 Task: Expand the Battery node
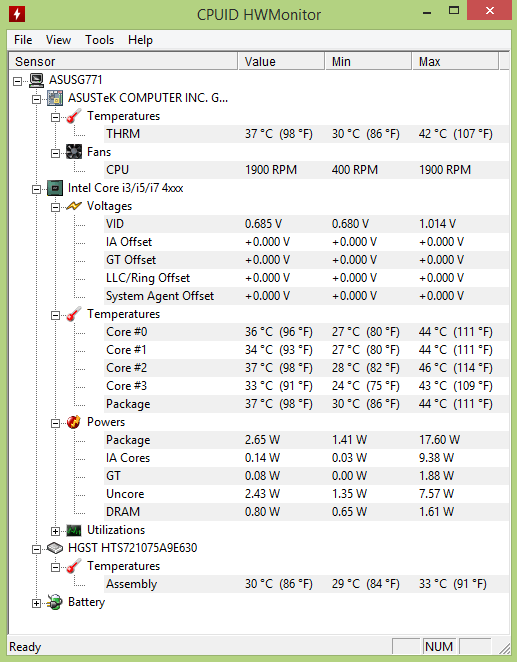[37, 603]
